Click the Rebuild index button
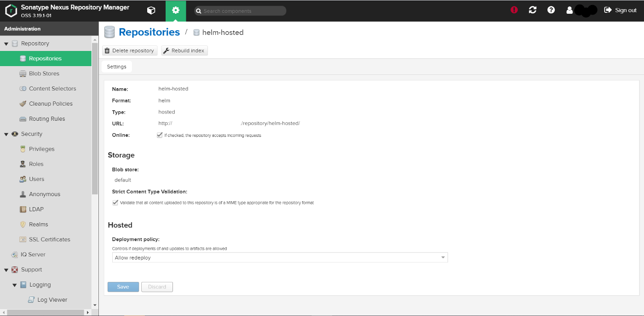 tap(184, 50)
